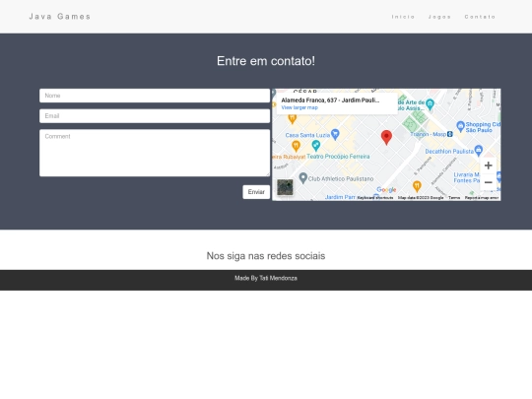This screenshot has width=532, height=399.
Task: Click the Java Games site logo
Action: pos(60,17)
